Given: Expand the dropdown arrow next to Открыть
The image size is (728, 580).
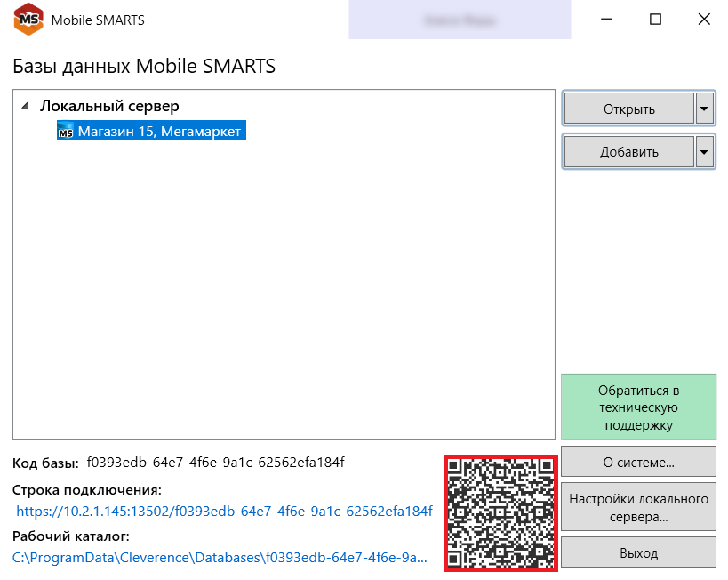Looking at the screenshot, I should coord(704,109).
